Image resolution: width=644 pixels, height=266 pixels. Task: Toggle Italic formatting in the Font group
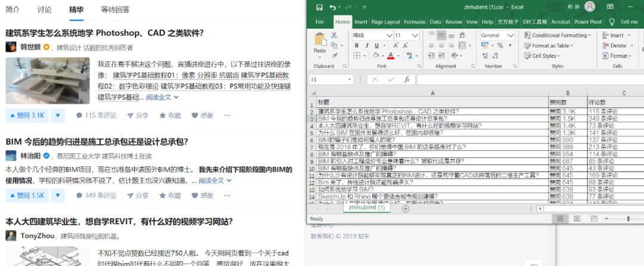click(366, 45)
